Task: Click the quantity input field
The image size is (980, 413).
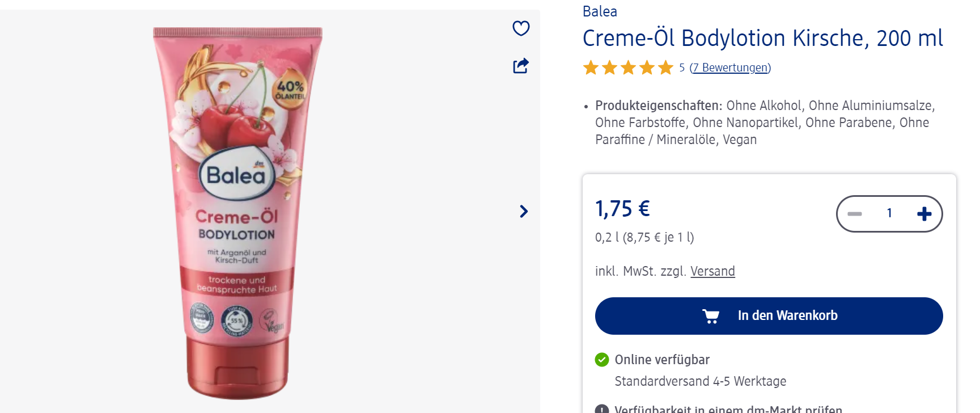Action: [x=889, y=213]
